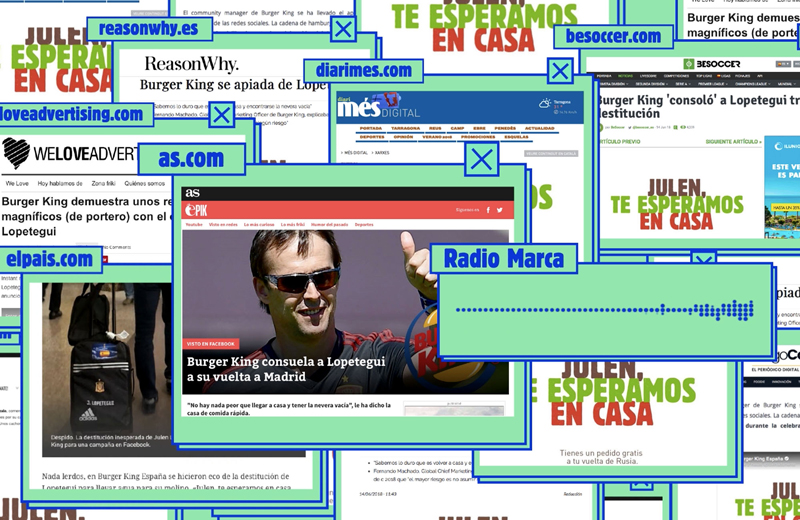Select Deportes in the as.com navigation
This screenshot has width=800, height=520.
tap(363, 225)
